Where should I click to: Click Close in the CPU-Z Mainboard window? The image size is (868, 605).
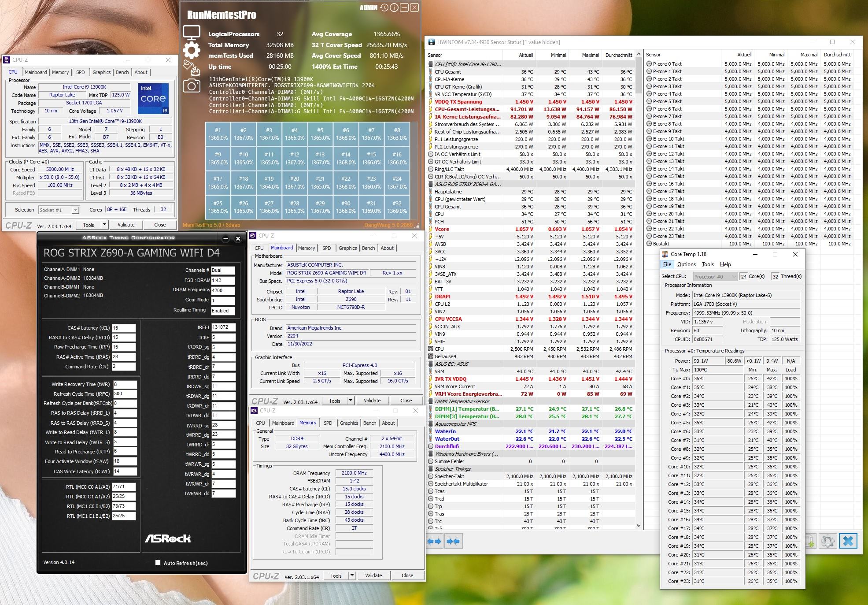click(406, 401)
